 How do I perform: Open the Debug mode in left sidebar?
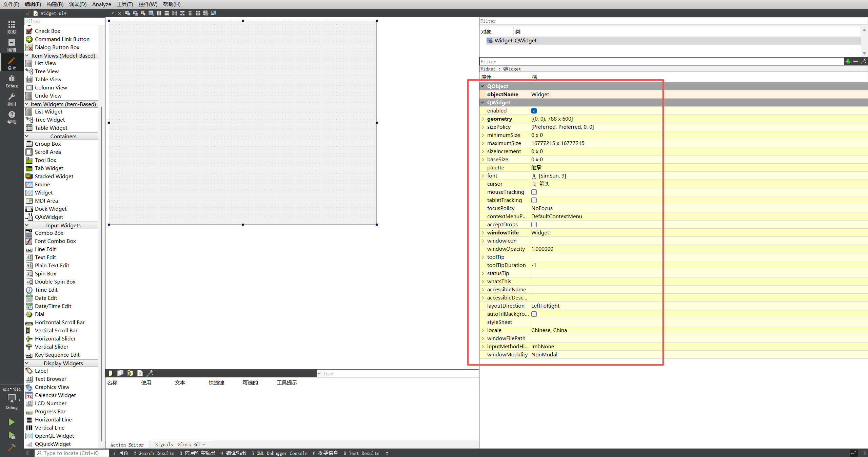tap(12, 81)
